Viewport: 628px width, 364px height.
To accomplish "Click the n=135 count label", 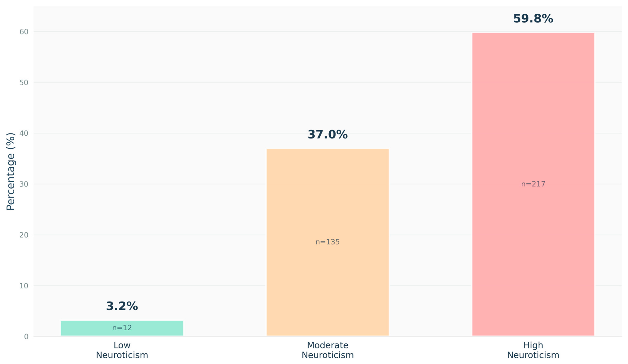I will [327, 242].
